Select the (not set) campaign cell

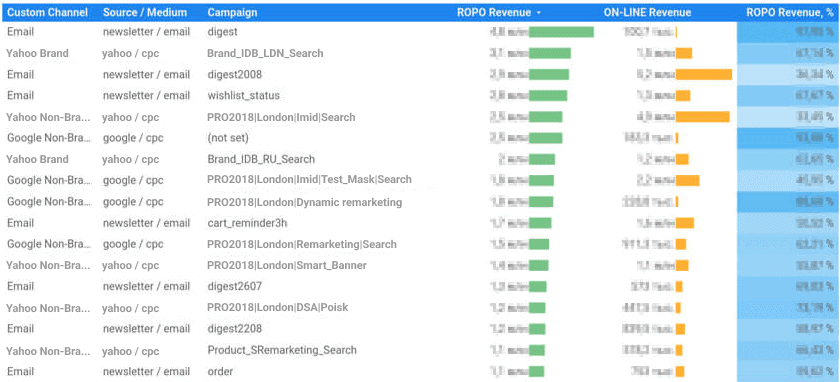click(x=228, y=138)
